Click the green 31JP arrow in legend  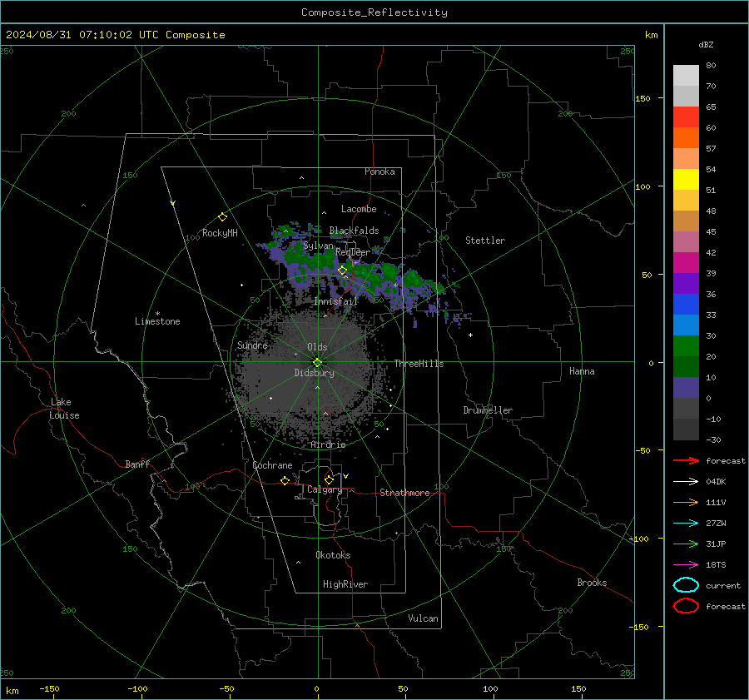click(x=686, y=544)
